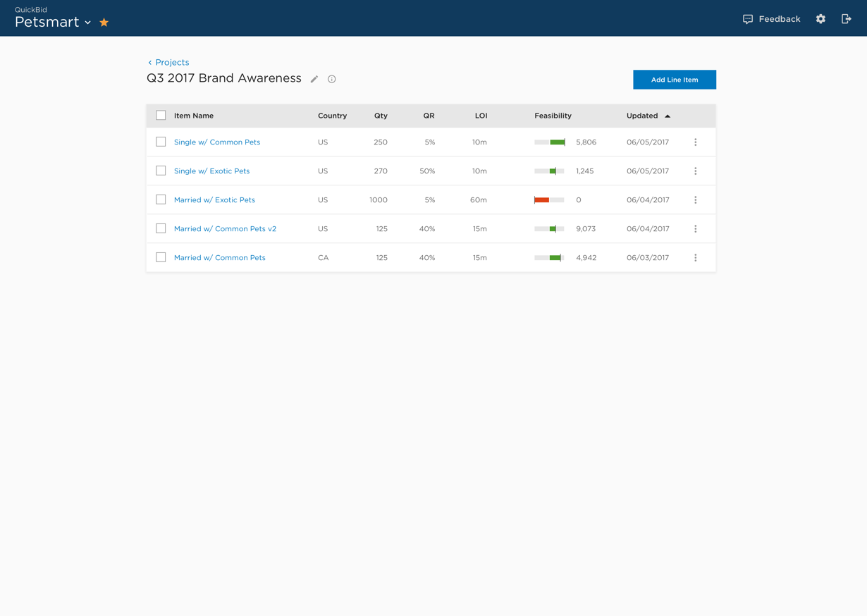The width and height of the screenshot is (867, 616).
Task: Open the kebab menu for Single w/ Common Pets
Action: [696, 142]
